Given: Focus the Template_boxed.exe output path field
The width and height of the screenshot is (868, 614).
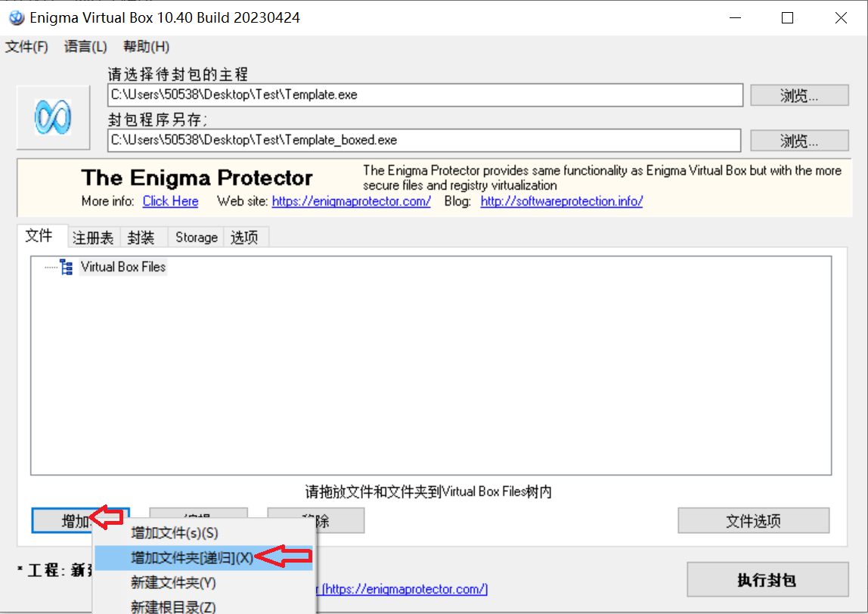Looking at the screenshot, I should point(424,141).
